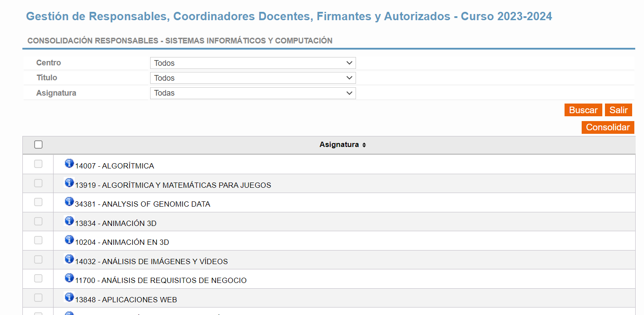This screenshot has height=315, width=644.
Task: View info for 10204 - ANIMACIÓN EN 3D
Action: [x=69, y=240]
